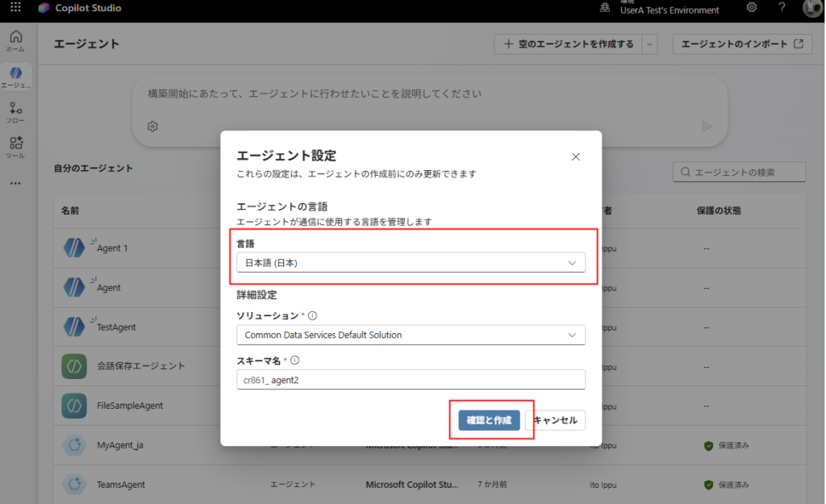This screenshot has width=826, height=504.
Task: Close the エージェント設定 dialog
Action: pyautogui.click(x=576, y=157)
